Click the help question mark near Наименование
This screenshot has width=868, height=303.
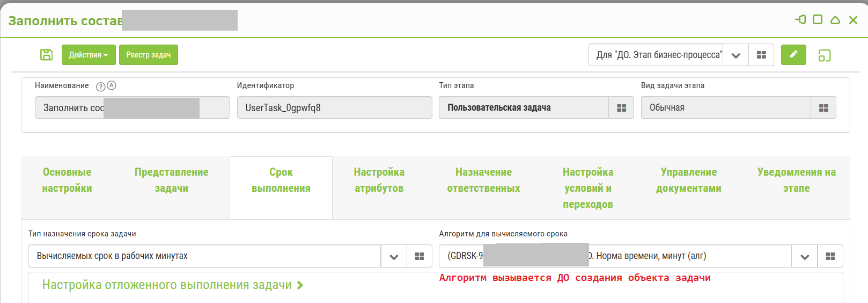100,86
